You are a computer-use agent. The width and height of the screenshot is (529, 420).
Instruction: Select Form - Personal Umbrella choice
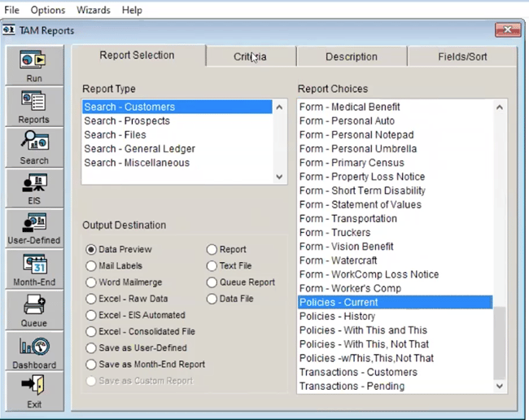pos(395,149)
